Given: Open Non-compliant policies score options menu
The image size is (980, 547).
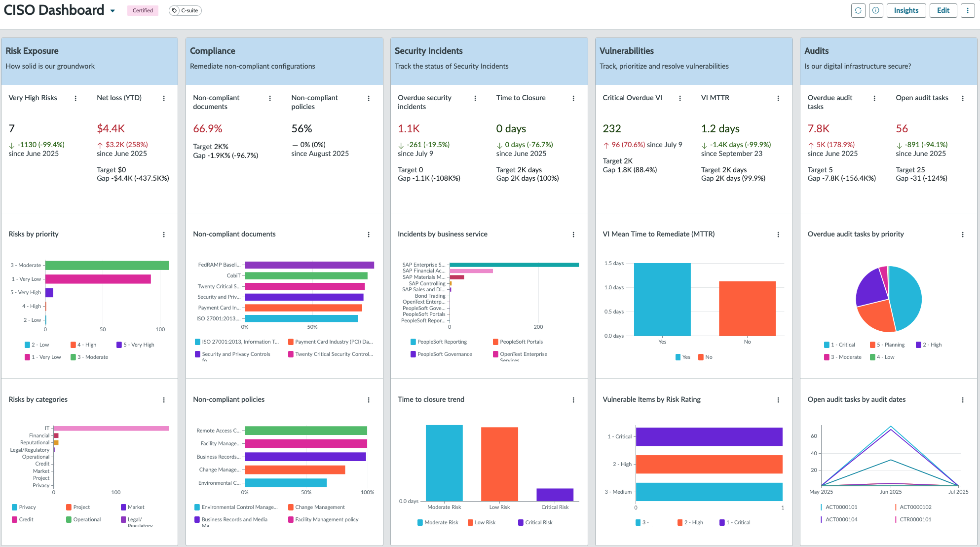Looking at the screenshot, I should [x=369, y=98].
